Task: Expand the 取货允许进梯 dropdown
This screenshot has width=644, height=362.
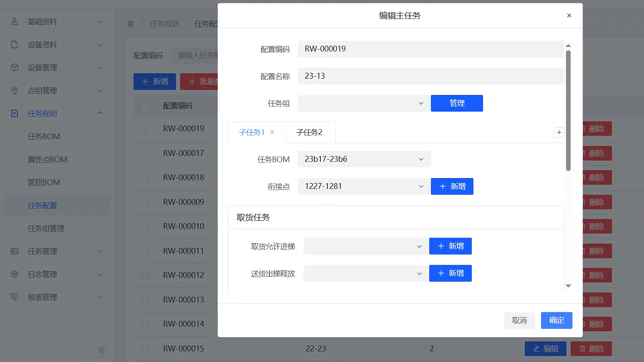Action: pyautogui.click(x=365, y=246)
